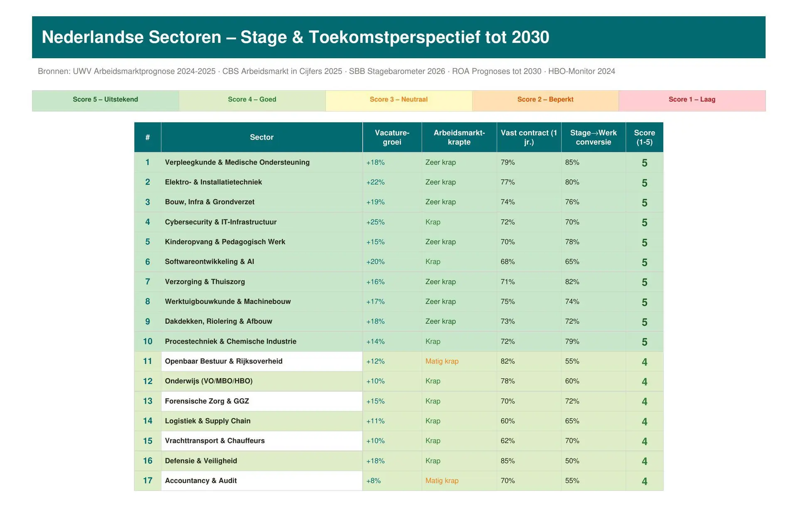Screen dimensions: 798x532
Task: Click the '50%' conversie value for Defensie
Action: [572, 461]
